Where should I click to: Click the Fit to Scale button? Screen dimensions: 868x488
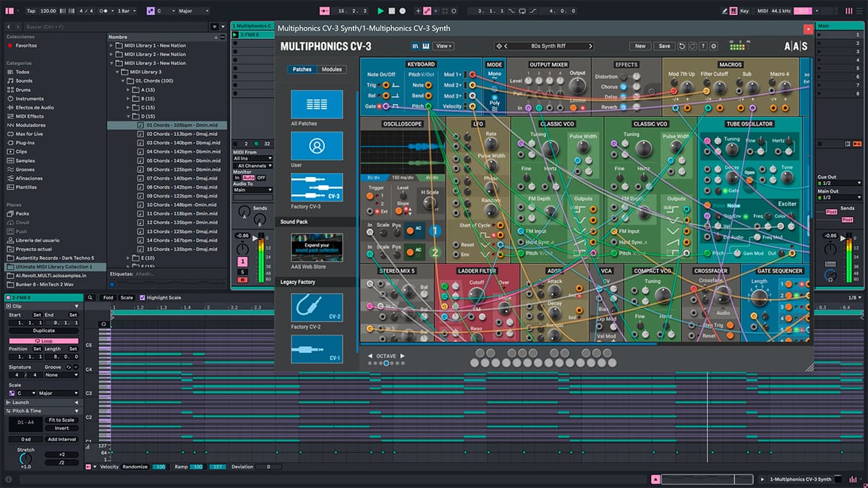(x=61, y=420)
